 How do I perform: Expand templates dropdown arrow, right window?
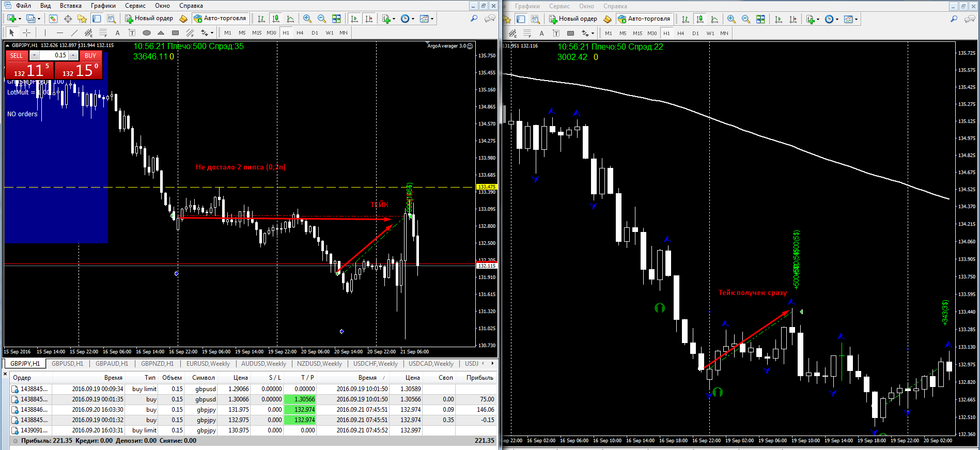coord(856,20)
